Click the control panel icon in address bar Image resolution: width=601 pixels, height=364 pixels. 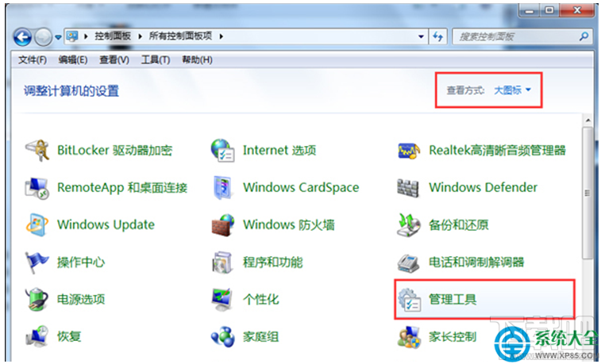point(72,36)
